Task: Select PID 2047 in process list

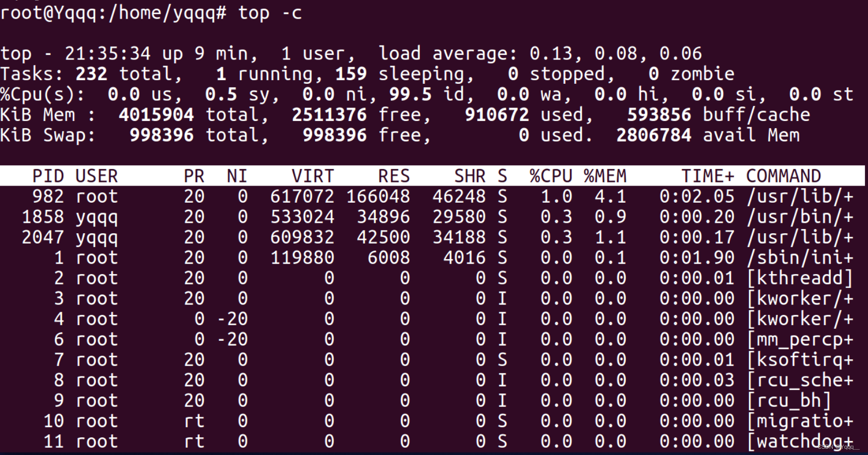Action: pos(43,237)
